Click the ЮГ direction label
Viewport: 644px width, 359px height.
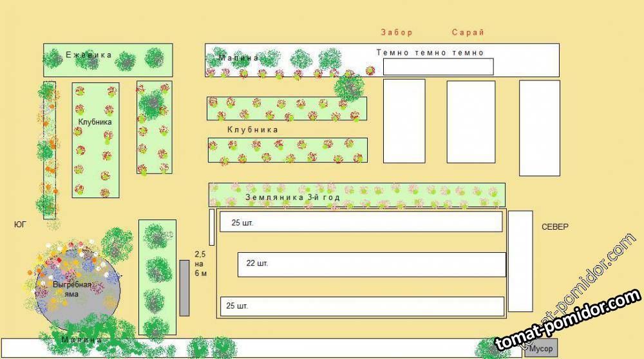click(x=21, y=225)
